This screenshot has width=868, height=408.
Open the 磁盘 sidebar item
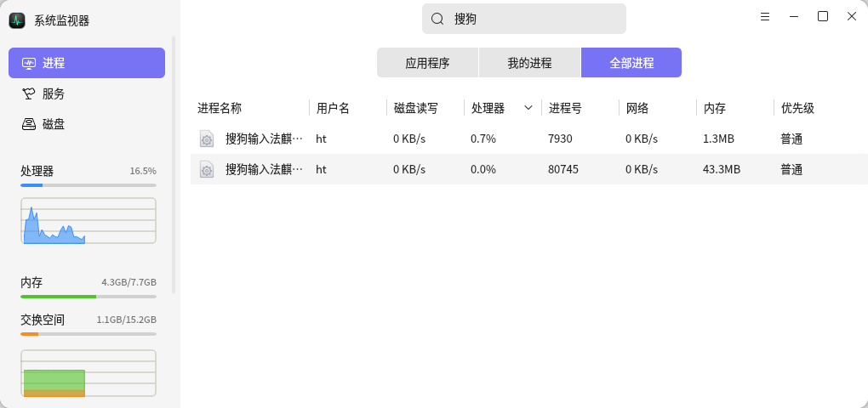click(86, 124)
